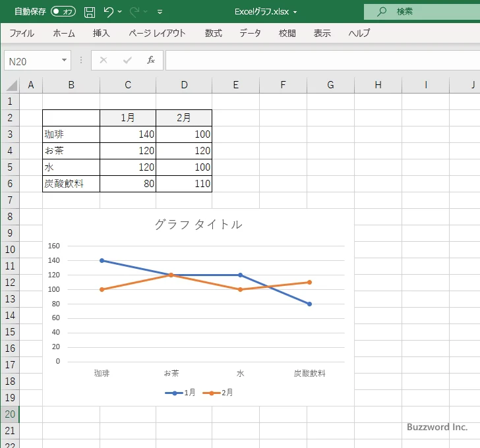Click the formula bar enter checkmark icon
The image size is (480, 448).
tap(127, 60)
